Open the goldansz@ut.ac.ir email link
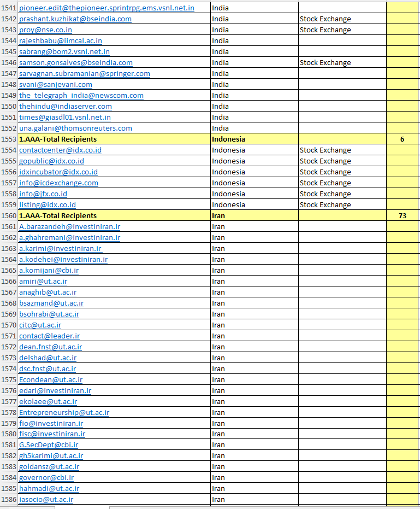The image size is (420, 509). [49, 466]
